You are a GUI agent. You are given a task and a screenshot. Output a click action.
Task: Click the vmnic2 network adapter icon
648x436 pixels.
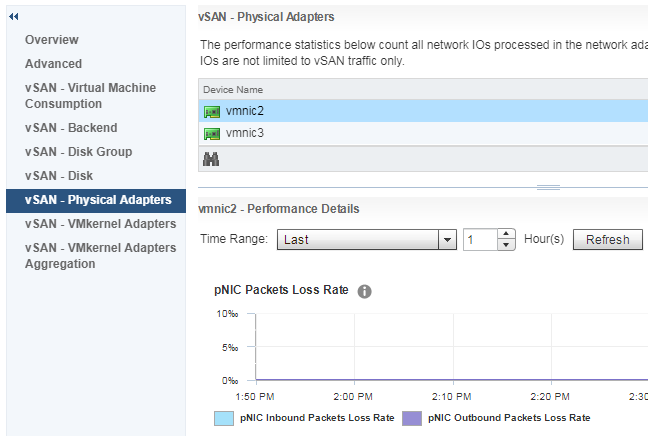[x=212, y=111]
